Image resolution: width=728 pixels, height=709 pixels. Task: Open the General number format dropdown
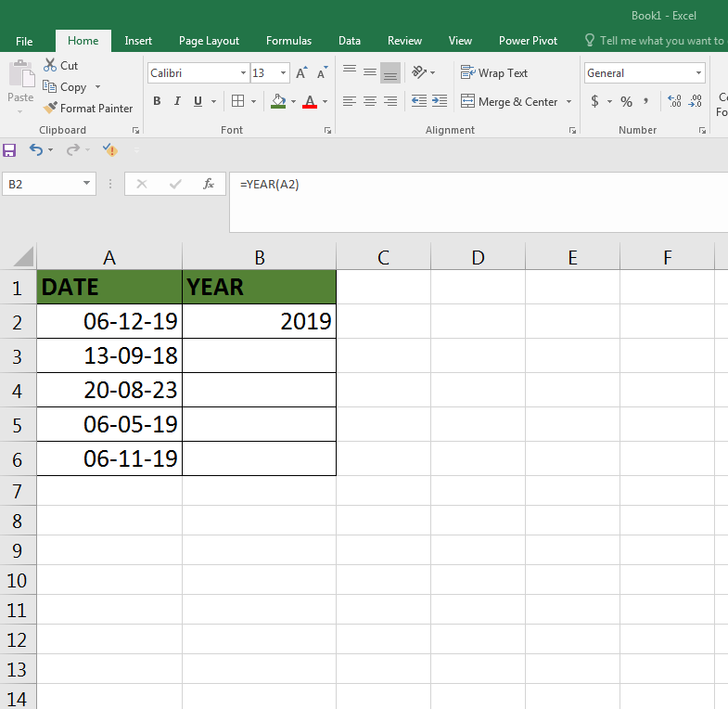pyautogui.click(x=698, y=73)
